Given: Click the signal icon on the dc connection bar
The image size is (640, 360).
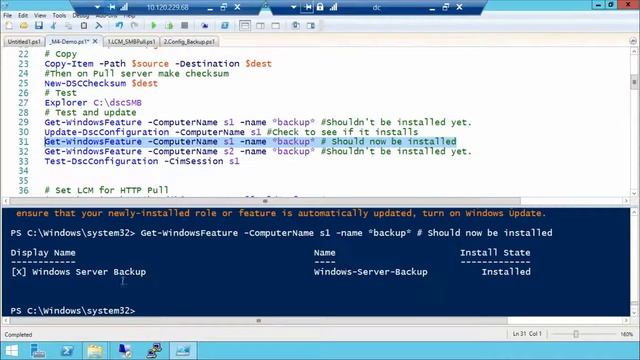Looking at the screenshot, I should [x=333, y=7].
